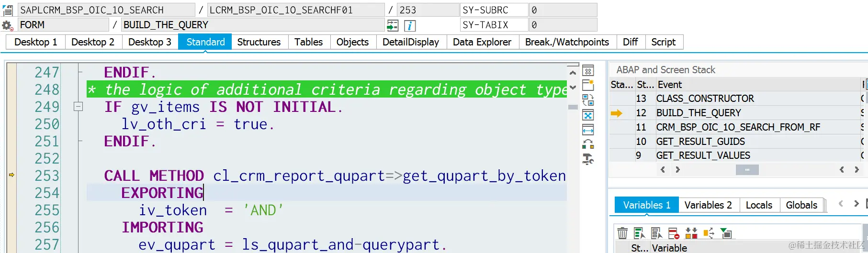Click the swap tools icon with curved arrow

588,144
